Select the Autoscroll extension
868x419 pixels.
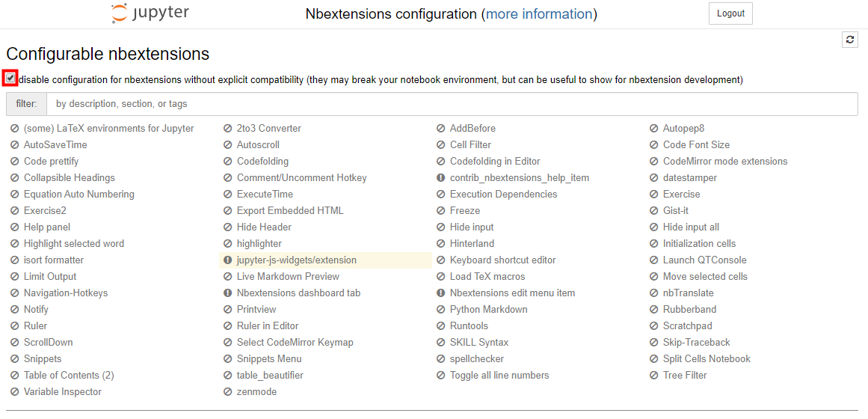pyautogui.click(x=258, y=145)
